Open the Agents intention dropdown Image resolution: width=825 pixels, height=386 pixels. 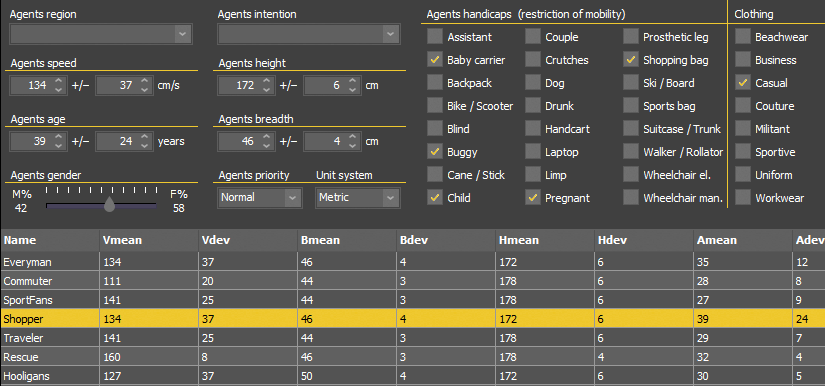coord(309,34)
